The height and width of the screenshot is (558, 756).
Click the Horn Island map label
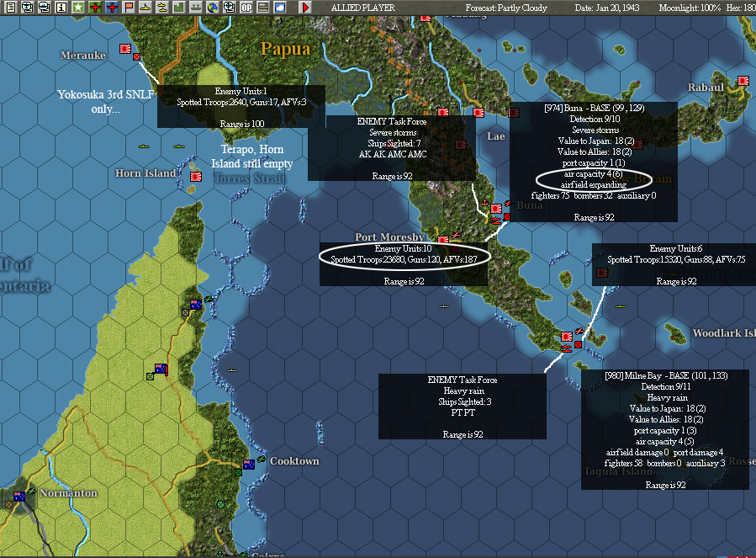(145, 173)
